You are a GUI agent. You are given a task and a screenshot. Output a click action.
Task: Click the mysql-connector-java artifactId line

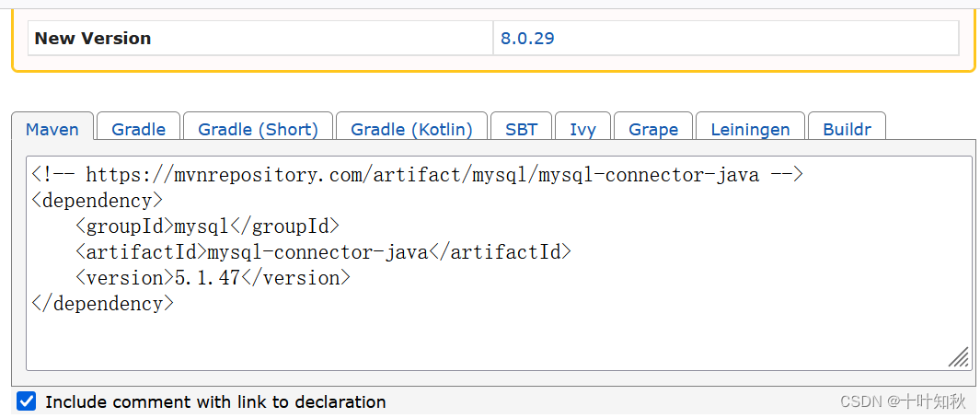(x=322, y=252)
